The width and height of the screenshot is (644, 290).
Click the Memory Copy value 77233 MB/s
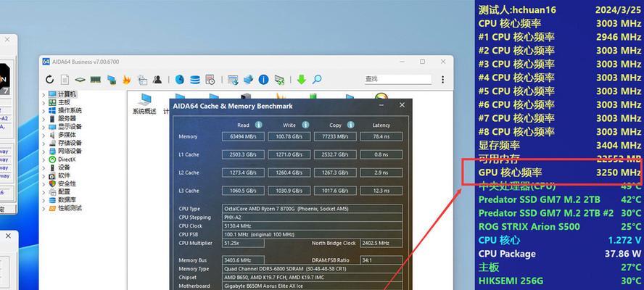pyautogui.click(x=335, y=137)
